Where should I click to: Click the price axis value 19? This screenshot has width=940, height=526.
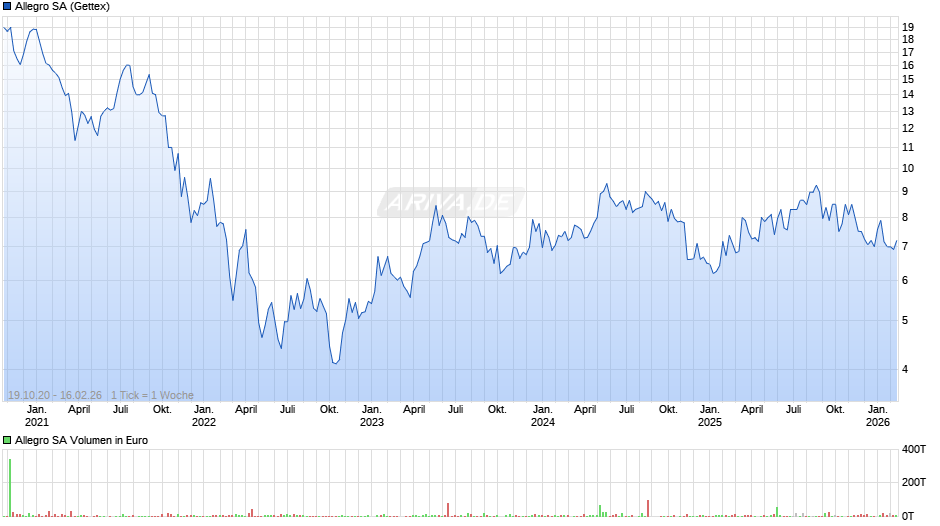(x=908, y=27)
